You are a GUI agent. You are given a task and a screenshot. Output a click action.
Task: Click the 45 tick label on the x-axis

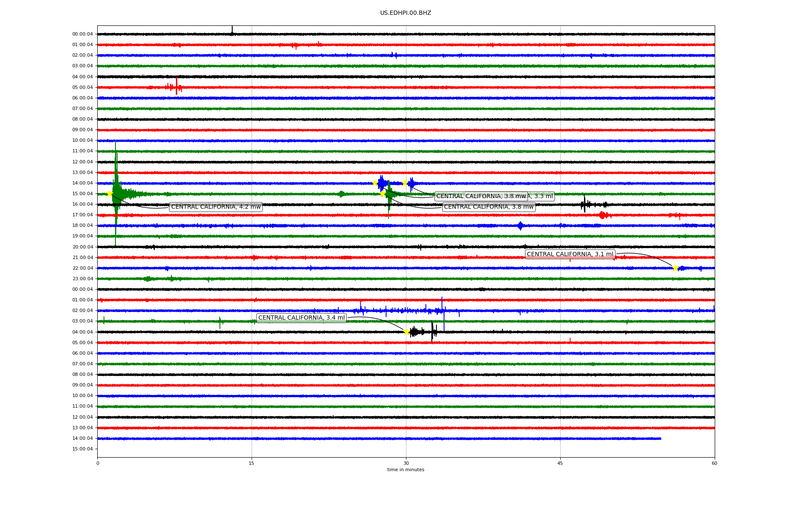tap(560, 463)
